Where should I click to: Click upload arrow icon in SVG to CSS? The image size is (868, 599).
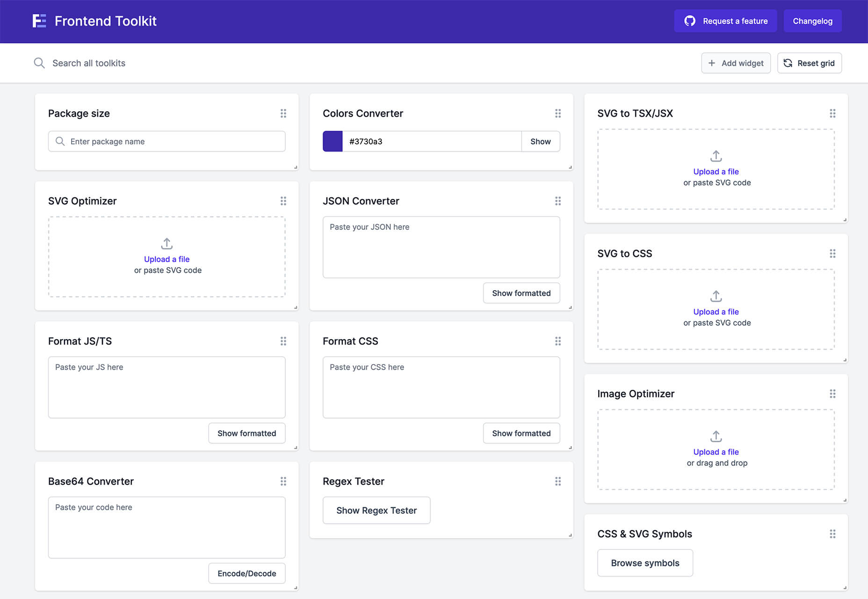716,296
